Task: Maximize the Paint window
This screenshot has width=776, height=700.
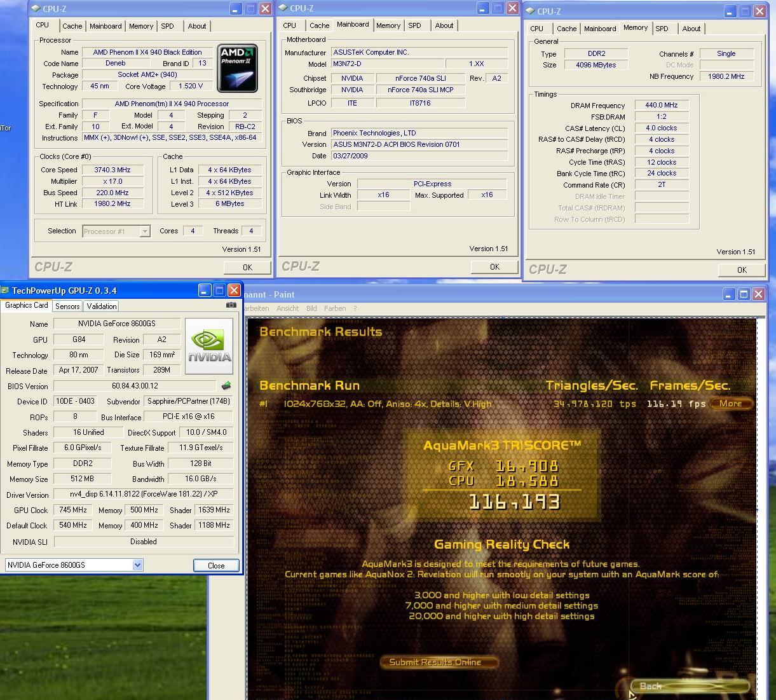Action: 744,294
